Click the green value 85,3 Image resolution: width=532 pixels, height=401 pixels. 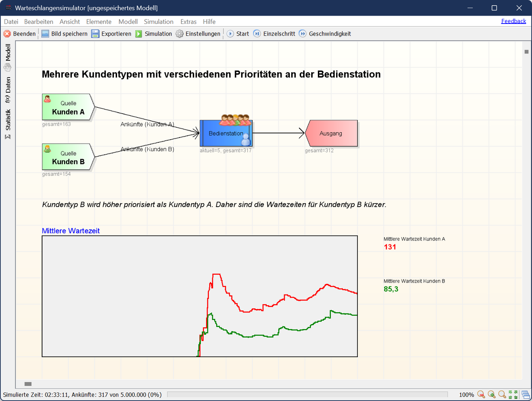pyautogui.click(x=391, y=289)
